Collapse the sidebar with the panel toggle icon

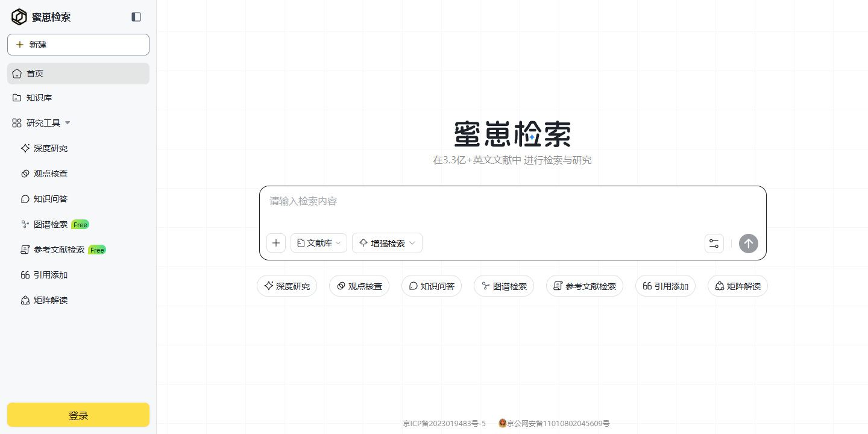coord(136,17)
